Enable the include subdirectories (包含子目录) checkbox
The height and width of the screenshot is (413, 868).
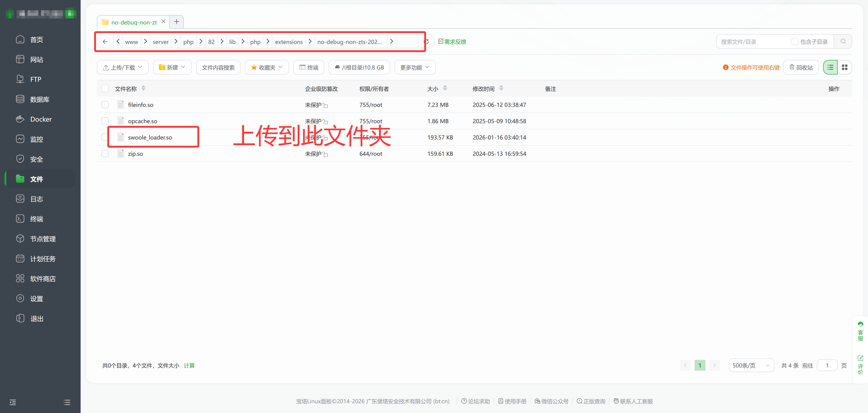tap(795, 41)
